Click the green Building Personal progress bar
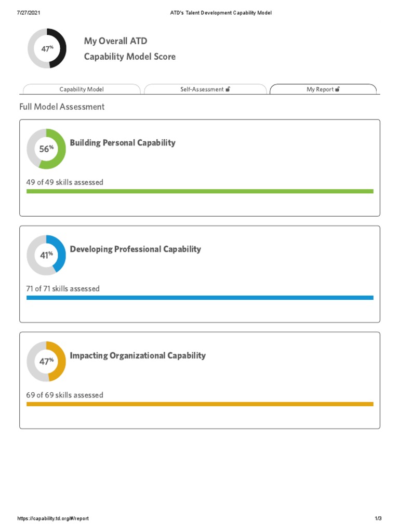Image resolution: width=399 pixels, height=532 pixels. pos(199,191)
